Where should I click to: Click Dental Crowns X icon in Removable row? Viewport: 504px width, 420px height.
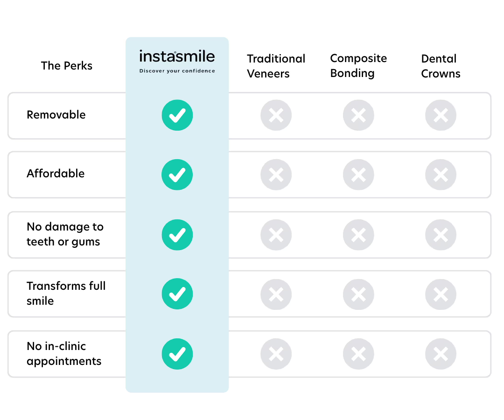[441, 115]
